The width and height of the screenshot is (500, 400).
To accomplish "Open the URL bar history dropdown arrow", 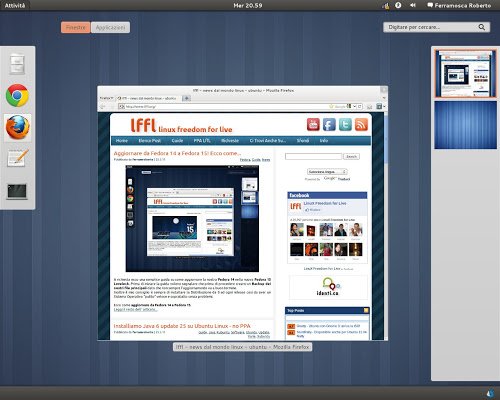I will [354, 106].
